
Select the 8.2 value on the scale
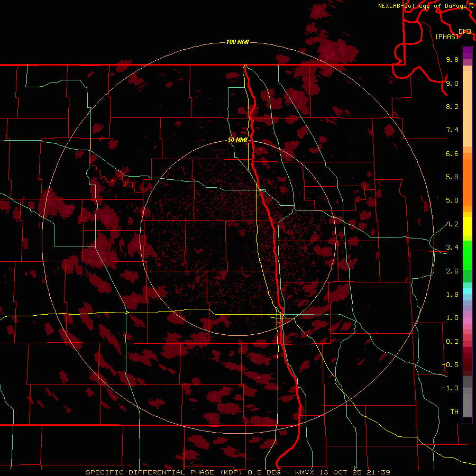[452, 106]
